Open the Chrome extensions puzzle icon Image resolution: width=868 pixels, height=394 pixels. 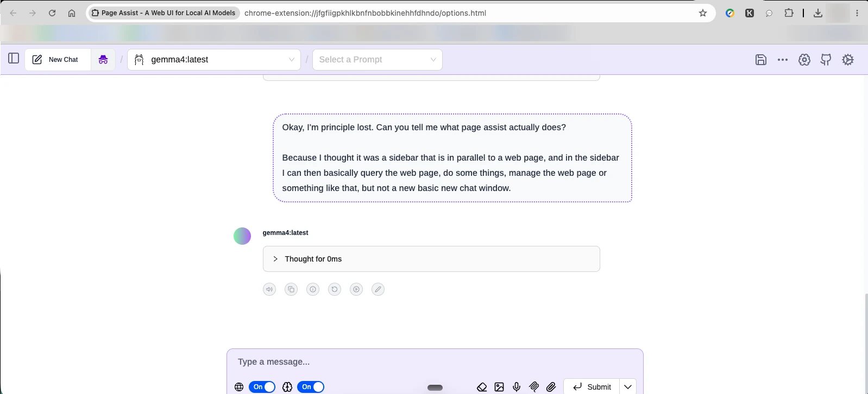point(789,13)
